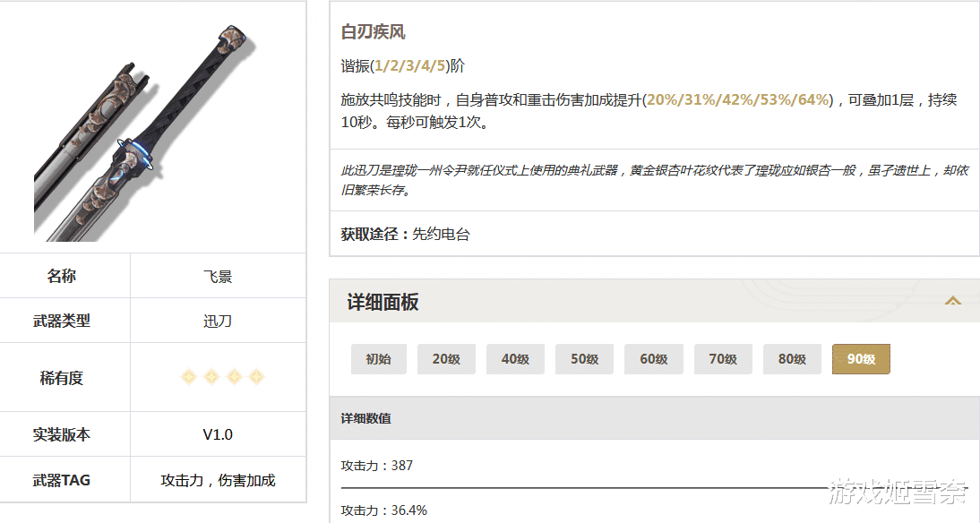Viewport: 980px width, 523px height.
Task: Click the 详细面板 header title
Action: pos(383,303)
